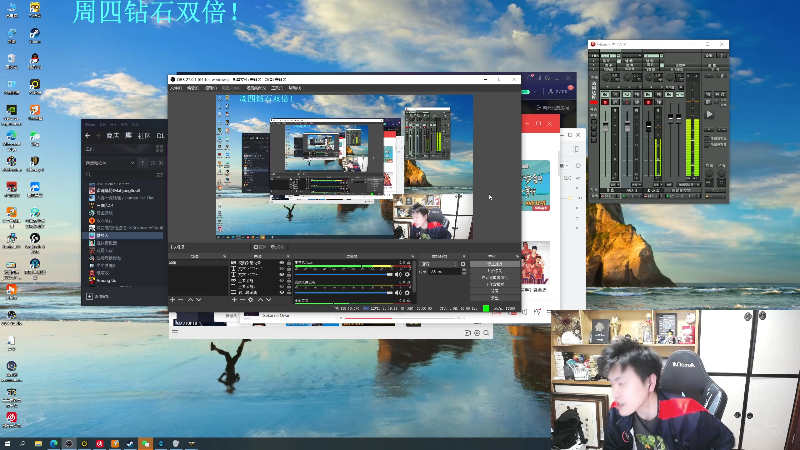800x450 pixels.
Task: Open Settings from OBS Controls
Action: click(x=495, y=291)
